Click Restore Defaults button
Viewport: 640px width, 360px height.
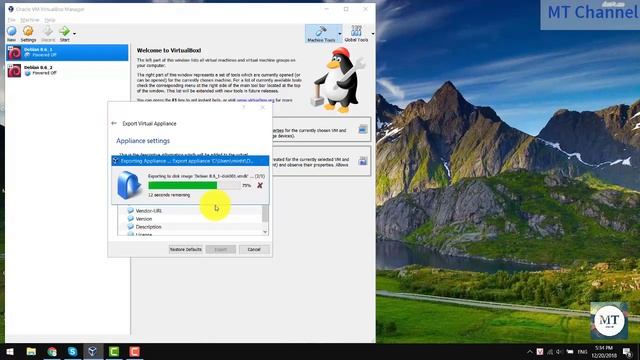pyautogui.click(x=185, y=249)
